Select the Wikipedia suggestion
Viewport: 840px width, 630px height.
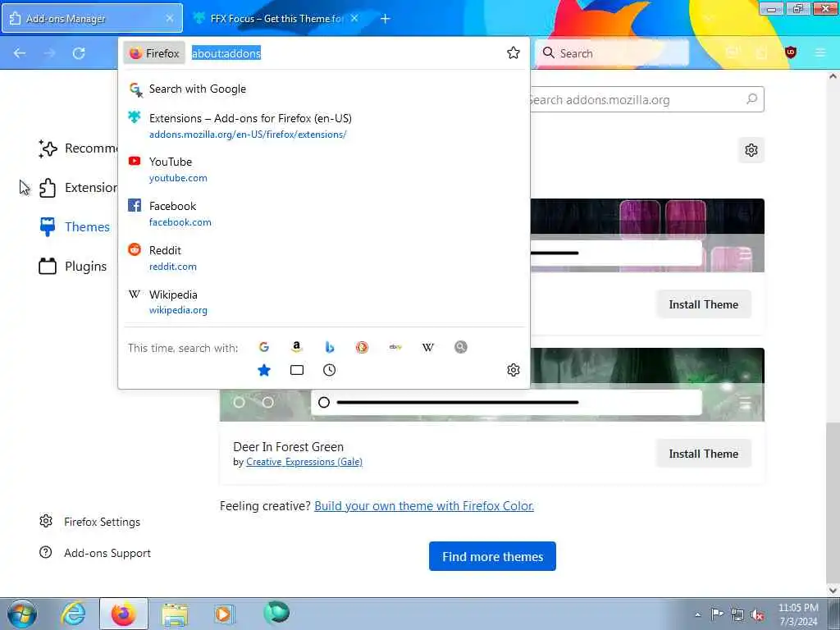(324, 302)
